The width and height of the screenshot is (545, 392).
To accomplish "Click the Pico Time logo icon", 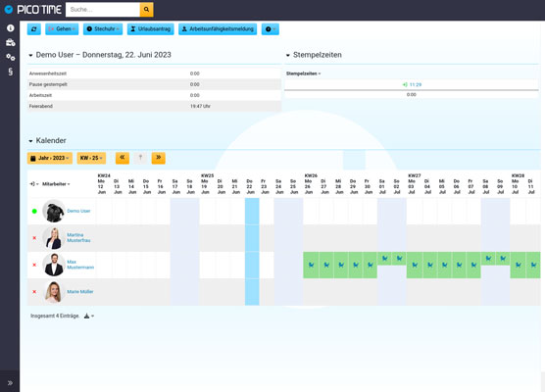I will click(x=9, y=10).
